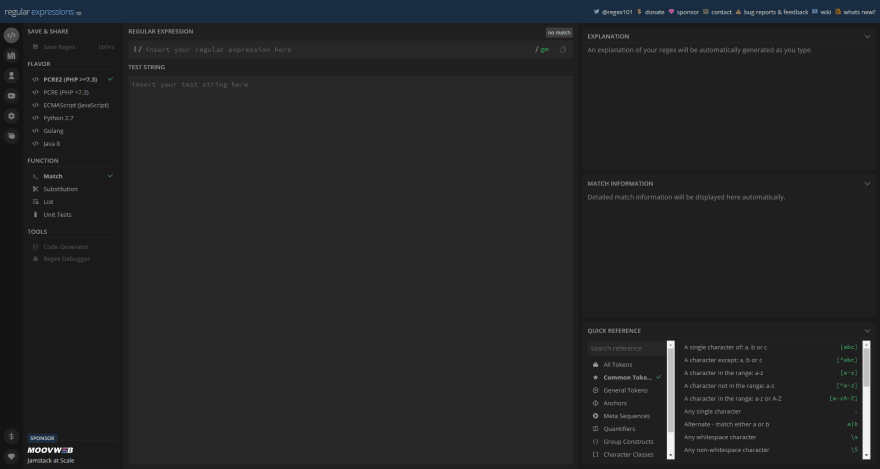Copy regex using the clipboard icon
This screenshot has width=880, height=469.
pos(563,49)
